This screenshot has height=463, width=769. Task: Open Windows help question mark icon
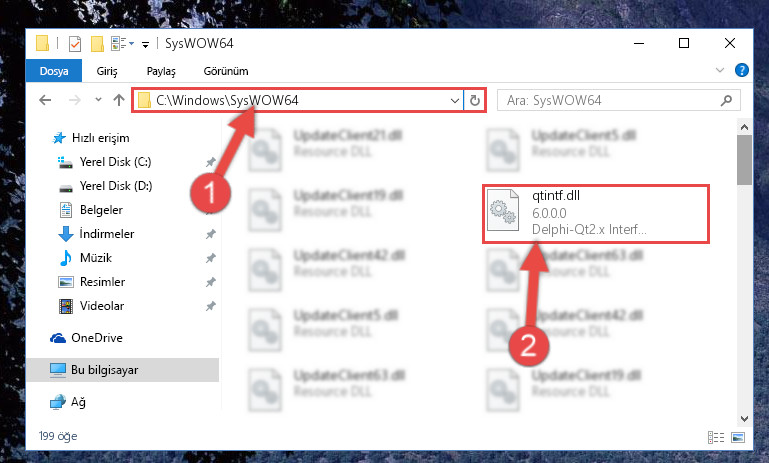point(742,70)
